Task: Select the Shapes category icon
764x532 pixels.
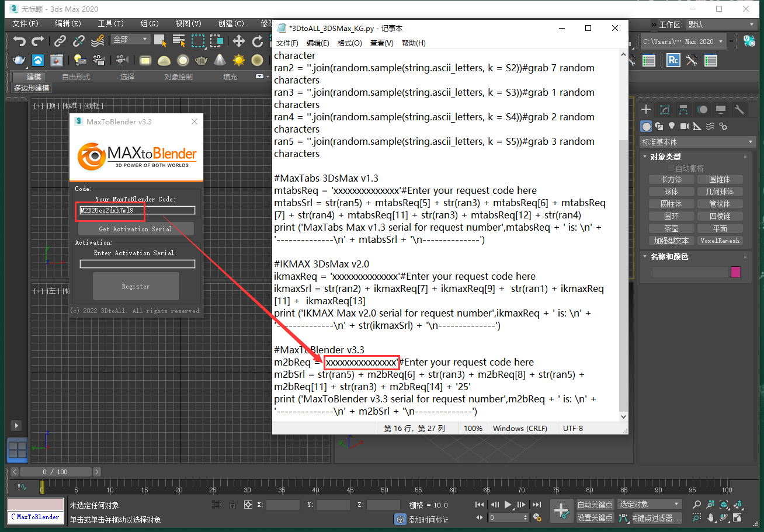Action: pos(659,126)
